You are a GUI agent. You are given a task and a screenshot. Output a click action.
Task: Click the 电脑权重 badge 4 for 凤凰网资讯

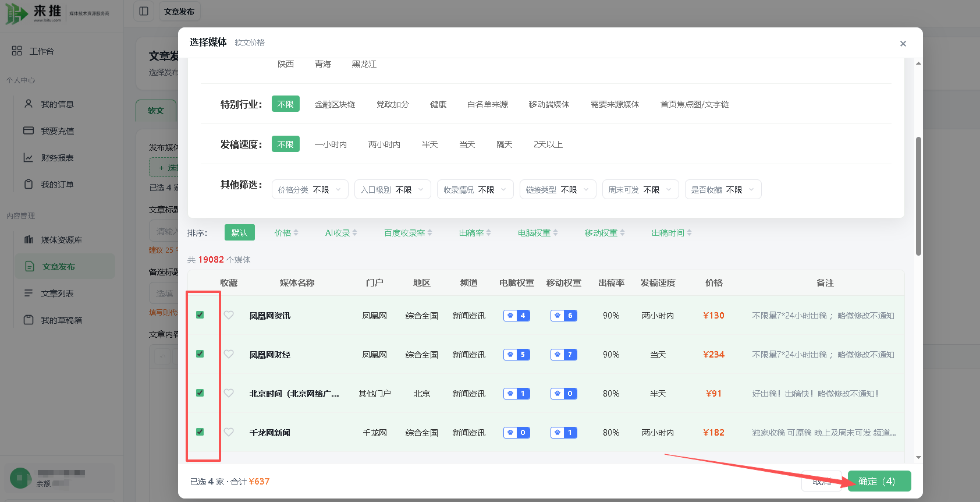coord(517,316)
